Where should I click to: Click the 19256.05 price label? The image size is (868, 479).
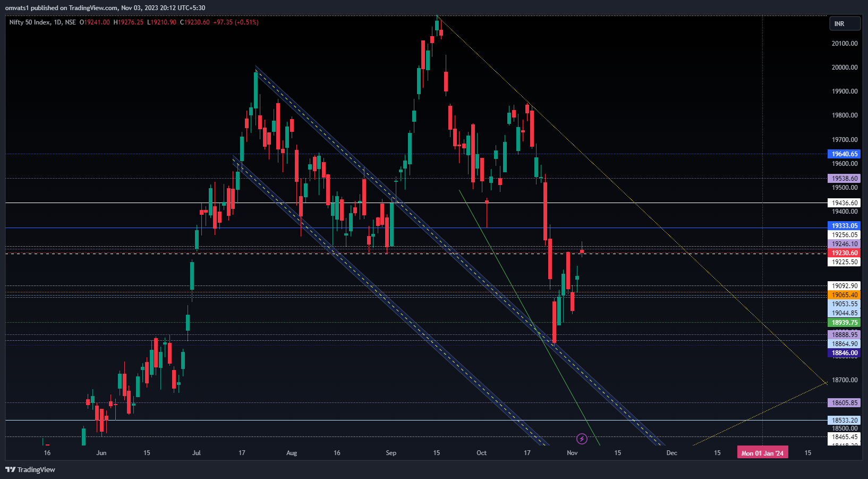click(x=844, y=235)
